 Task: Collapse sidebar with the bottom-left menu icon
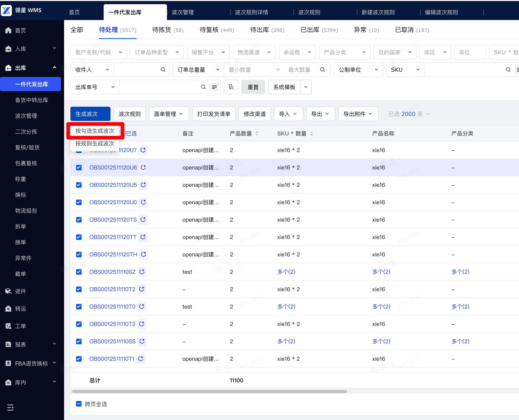click(10, 408)
